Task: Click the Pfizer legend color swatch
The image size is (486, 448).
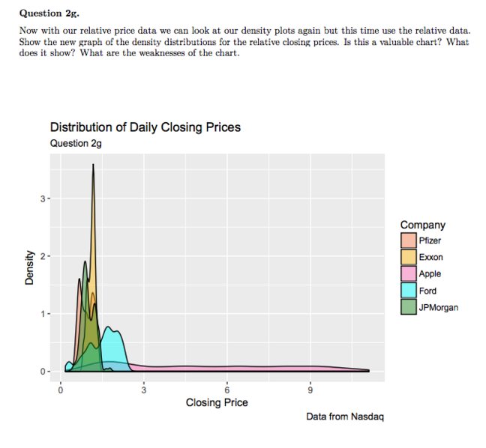Action: coord(408,240)
